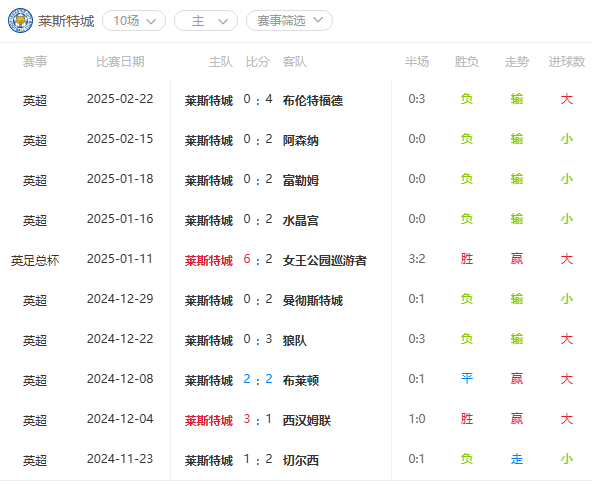Click the 莱斯特城 team name in header
Image resolution: width=592 pixels, height=485 pixels.
coord(66,21)
